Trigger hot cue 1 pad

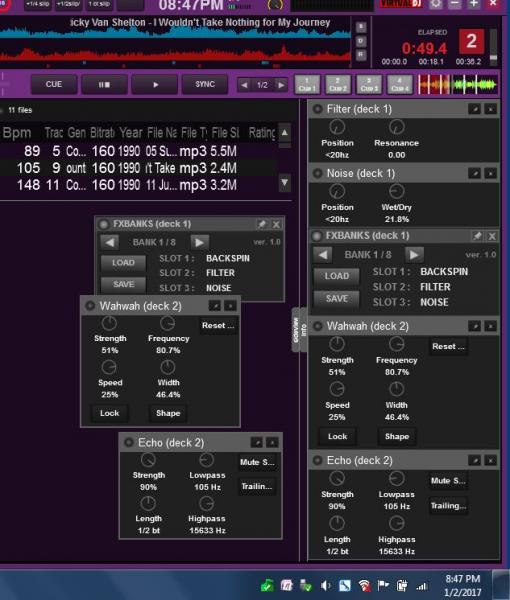(307, 85)
